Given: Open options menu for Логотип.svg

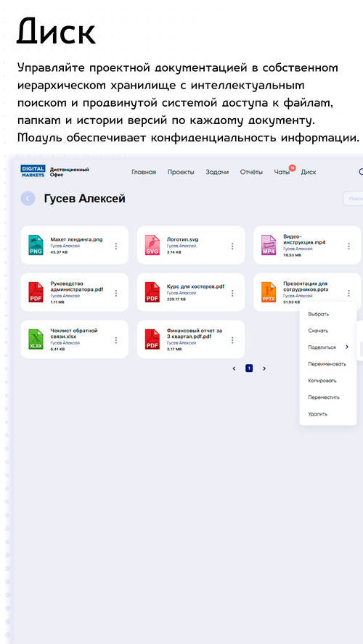Looking at the screenshot, I should click(x=232, y=246).
